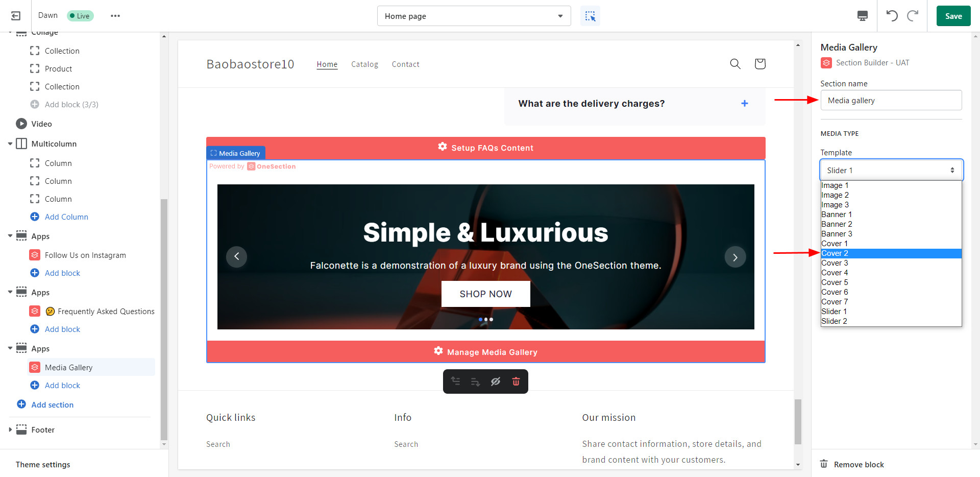The image size is (980, 477).
Task: Delete section with red trash icon
Action: [516, 381]
